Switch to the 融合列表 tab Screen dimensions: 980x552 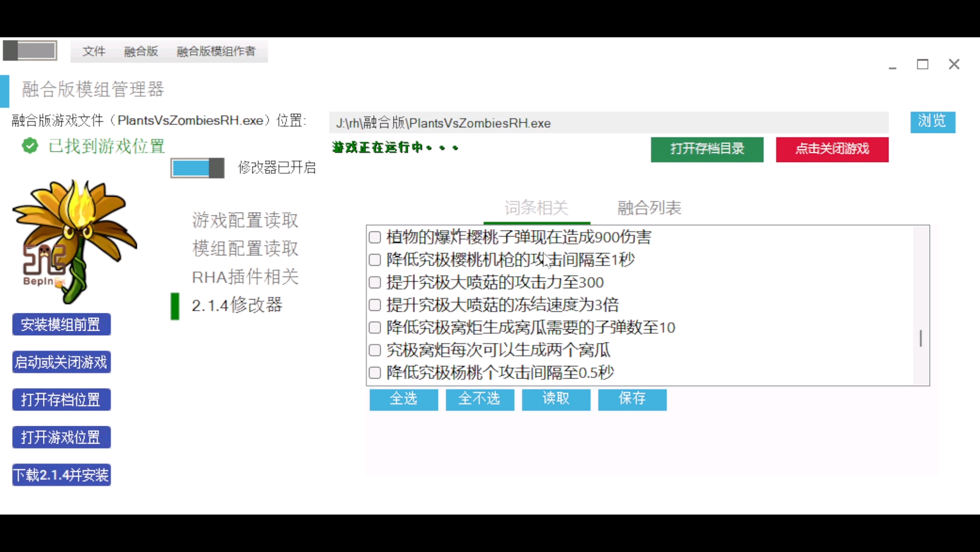tap(649, 208)
